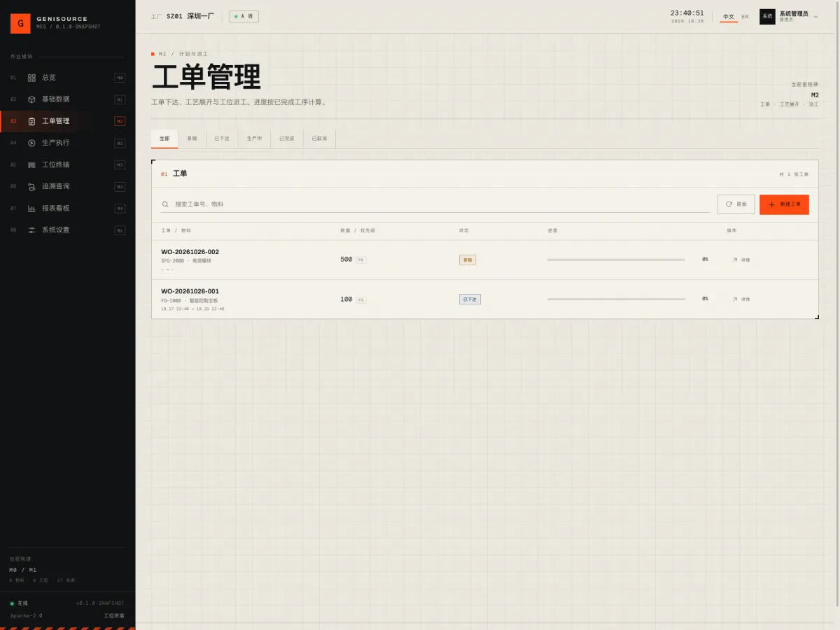Filter by the 已下达 tab
The height and width of the screenshot is (630, 840).
click(x=222, y=139)
